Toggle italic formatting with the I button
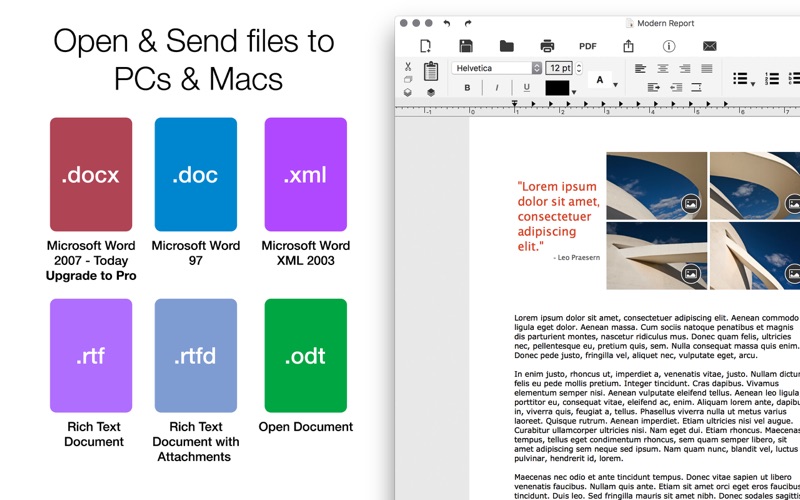 pos(497,88)
